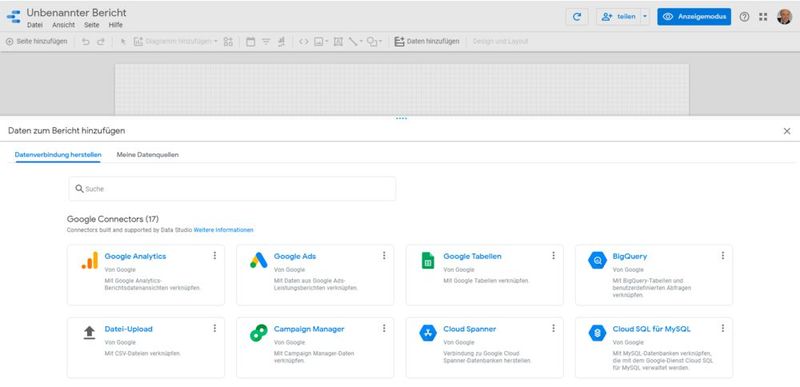Click Design und Layout button

pyautogui.click(x=501, y=42)
